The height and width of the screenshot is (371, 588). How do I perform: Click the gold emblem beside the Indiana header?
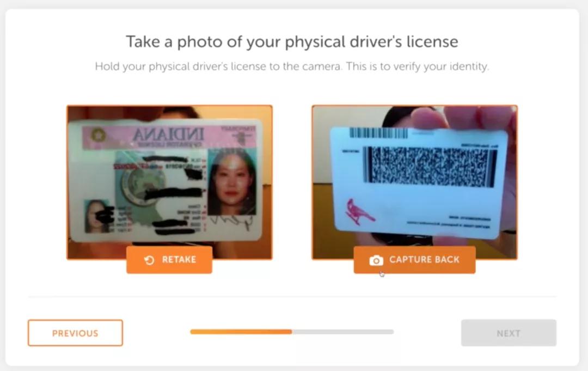point(98,136)
